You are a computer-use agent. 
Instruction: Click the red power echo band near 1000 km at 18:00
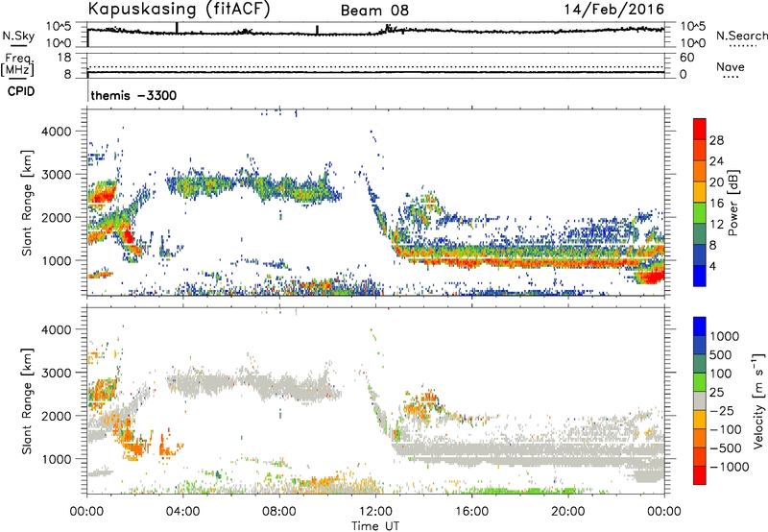(519, 262)
